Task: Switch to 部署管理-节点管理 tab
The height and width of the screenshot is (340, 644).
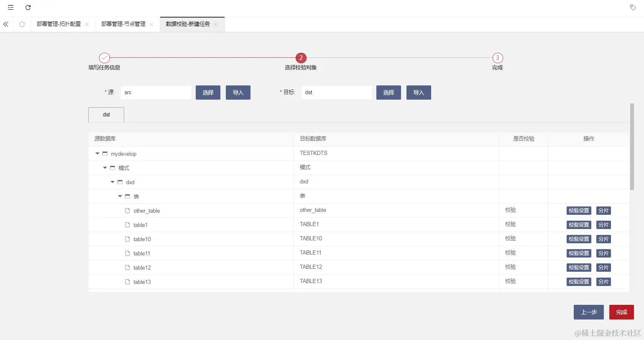Action: (123, 24)
